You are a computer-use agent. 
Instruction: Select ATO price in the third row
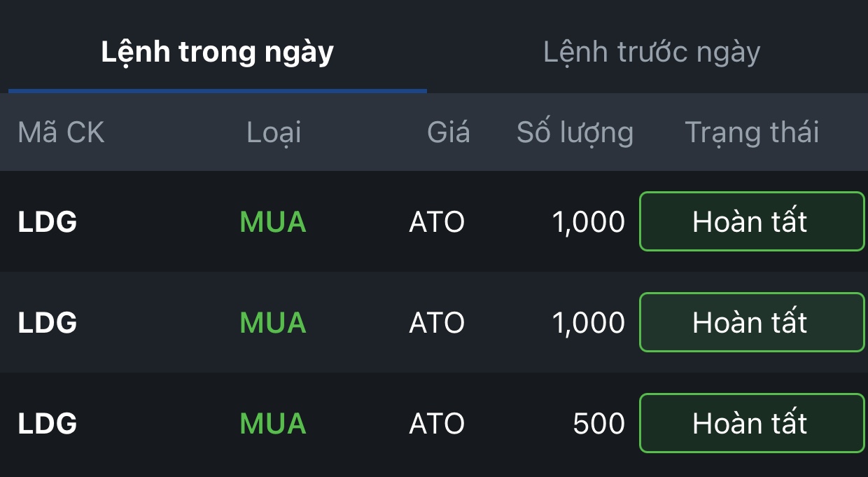coord(437,424)
